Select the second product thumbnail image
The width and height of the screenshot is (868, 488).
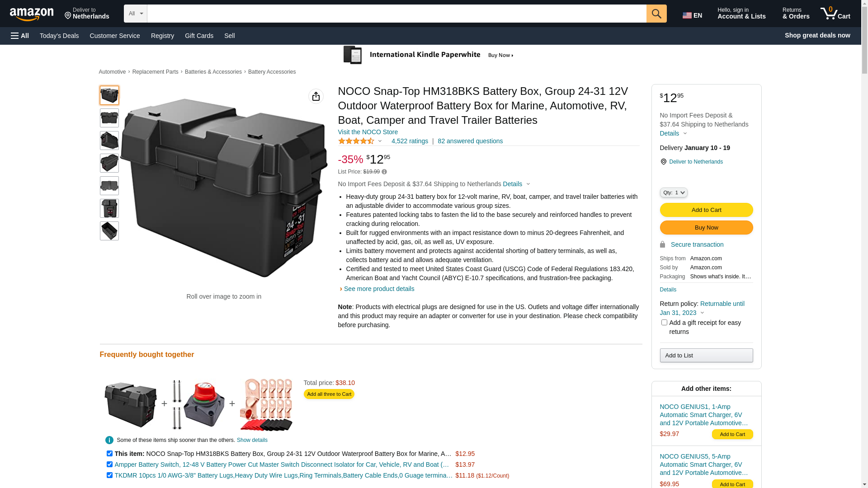[x=109, y=118]
